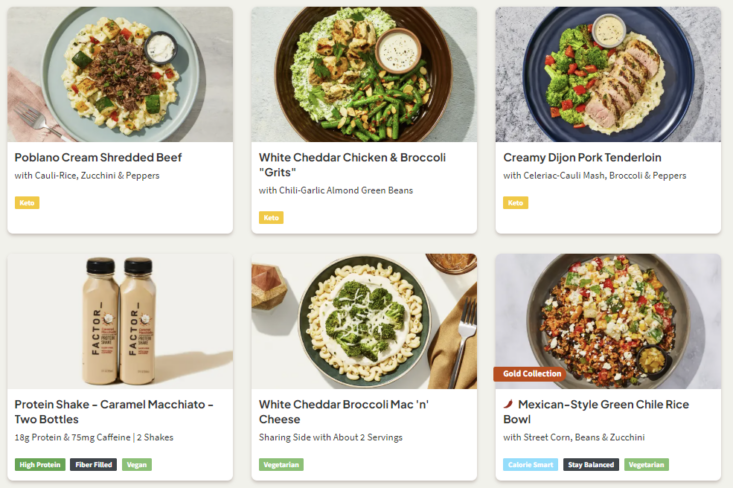
Task: Select Keto tag on Chicken & Broccoli Grits
Action: click(271, 218)
